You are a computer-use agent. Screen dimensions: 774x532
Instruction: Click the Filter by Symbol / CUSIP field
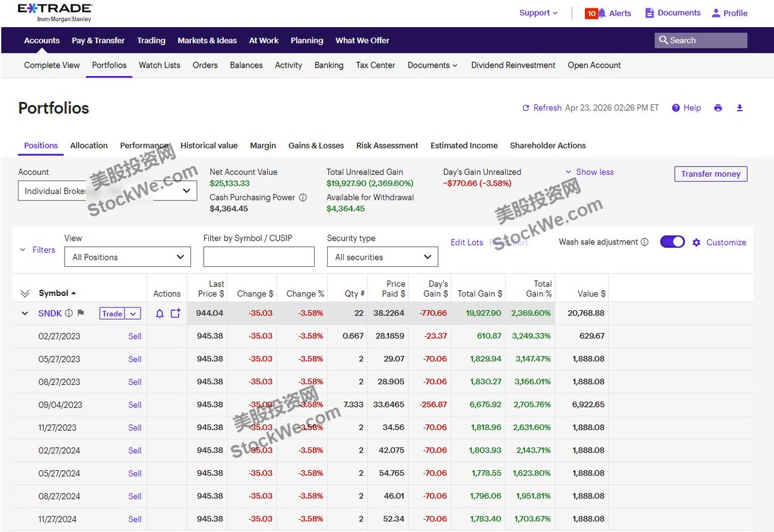pos(259,257)
